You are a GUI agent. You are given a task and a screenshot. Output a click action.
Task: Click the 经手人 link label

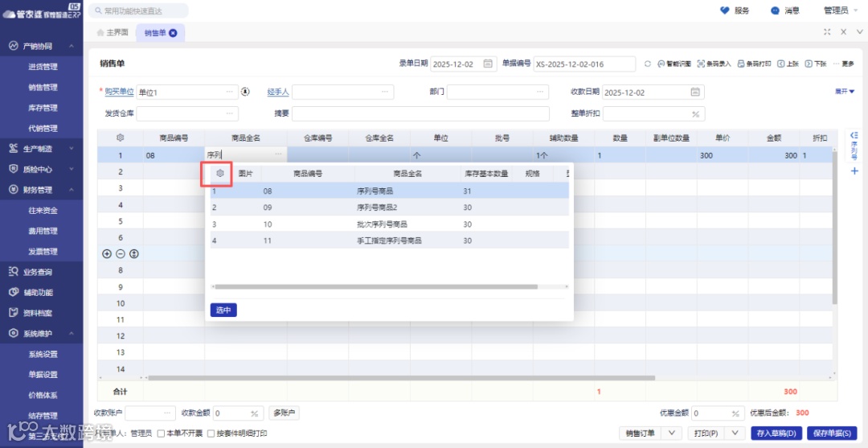click(278, 92)
